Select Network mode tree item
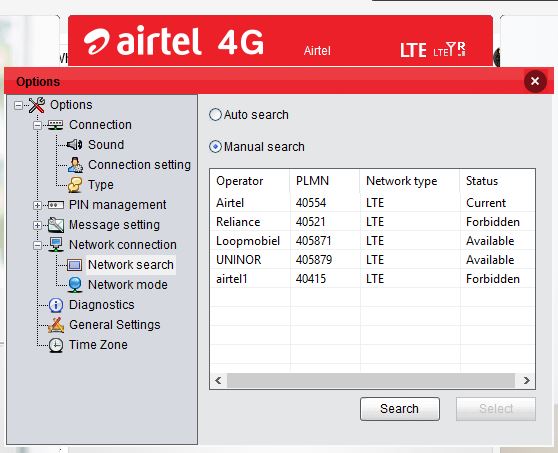558x453 pixels. coord(128,285)
